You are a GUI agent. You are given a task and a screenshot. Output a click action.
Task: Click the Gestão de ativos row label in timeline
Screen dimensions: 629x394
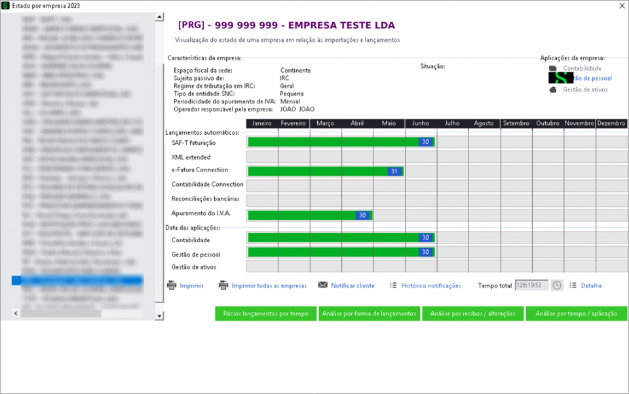coord(194,267)
